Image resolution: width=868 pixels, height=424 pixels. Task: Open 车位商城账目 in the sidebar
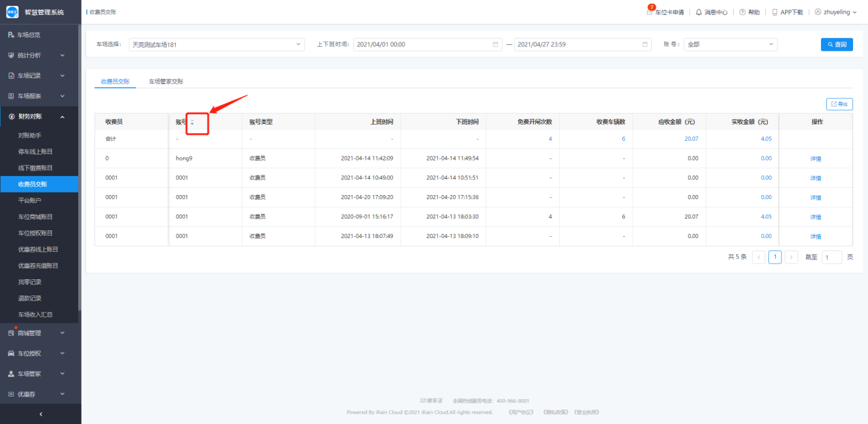[x=35, y=217]
